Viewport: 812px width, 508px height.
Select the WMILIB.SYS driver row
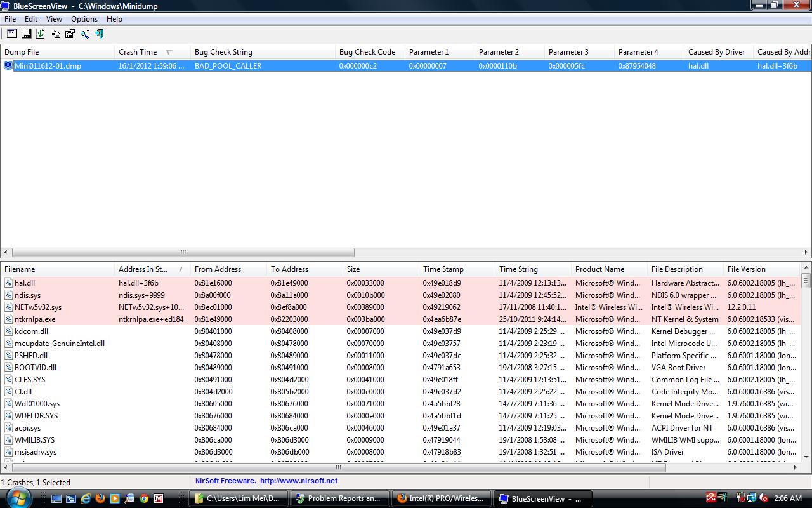coord(400,440)
